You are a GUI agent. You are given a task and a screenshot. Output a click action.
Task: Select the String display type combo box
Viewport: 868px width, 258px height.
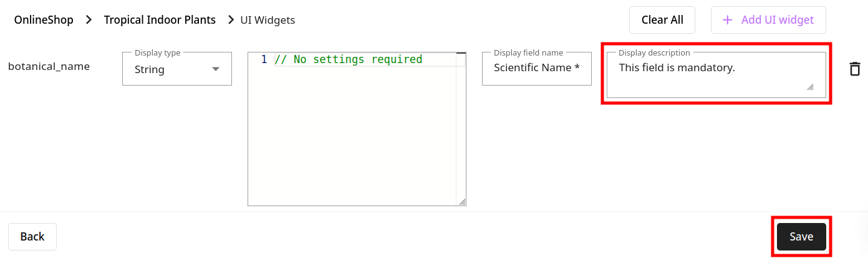point(177,69)
